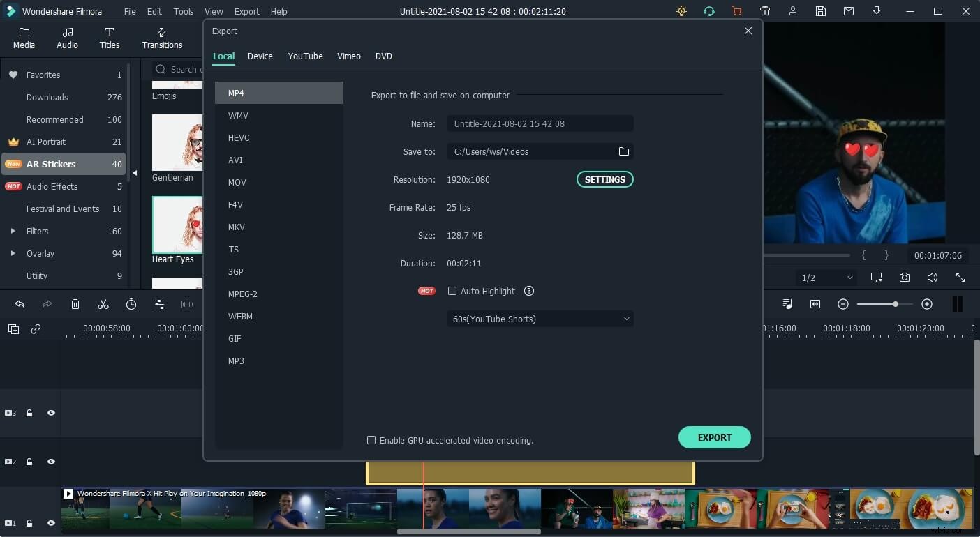
Task: Delete selected clip with trash icon
Action: pos(75,304)
